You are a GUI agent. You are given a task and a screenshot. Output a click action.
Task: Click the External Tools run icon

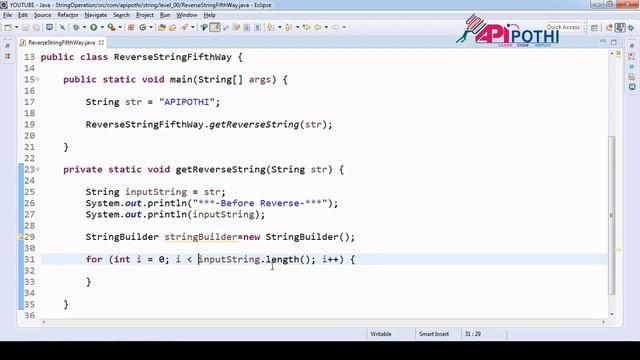[x=111, y=27]
